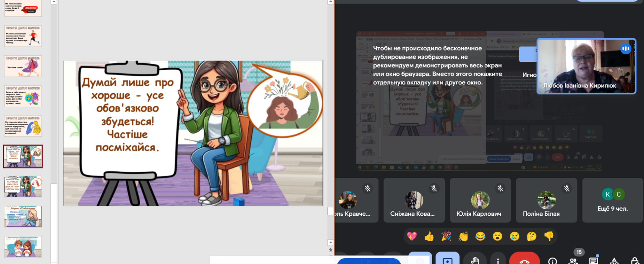The image size is (644, 264).
Task: Send the thinking face reaction
Action: [532, 236]
